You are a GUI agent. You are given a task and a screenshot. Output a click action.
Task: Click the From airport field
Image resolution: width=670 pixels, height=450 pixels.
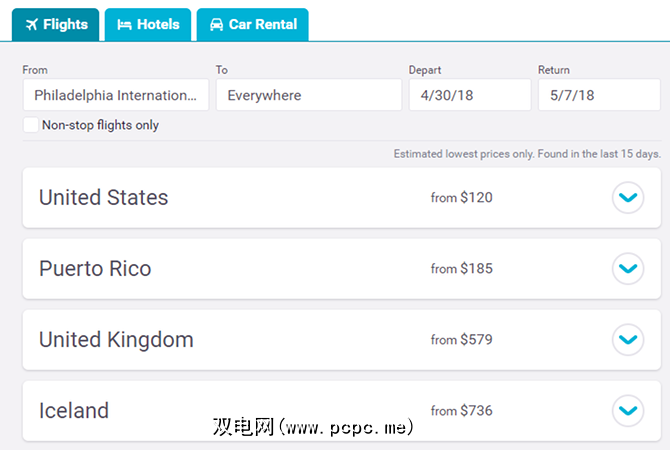(115, 96)
